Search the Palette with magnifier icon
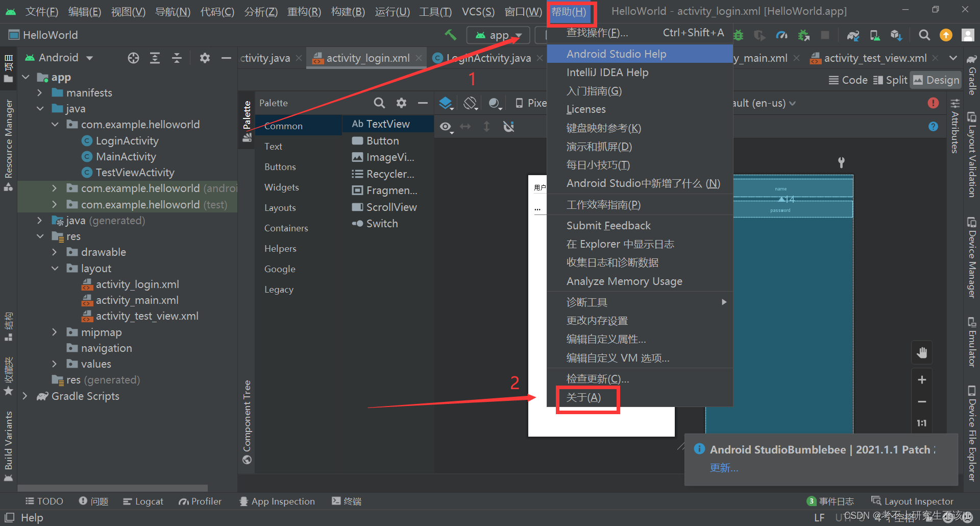 [379, 103]
